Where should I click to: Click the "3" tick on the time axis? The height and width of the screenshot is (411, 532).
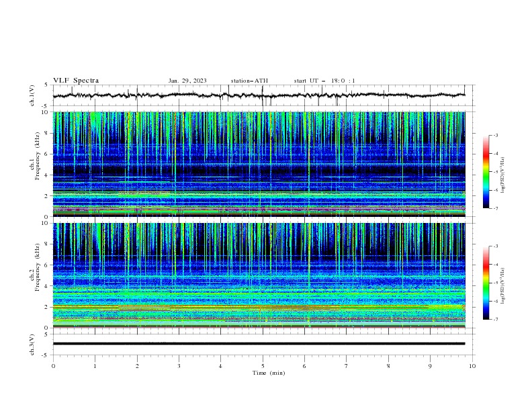[x=179, y=366]
